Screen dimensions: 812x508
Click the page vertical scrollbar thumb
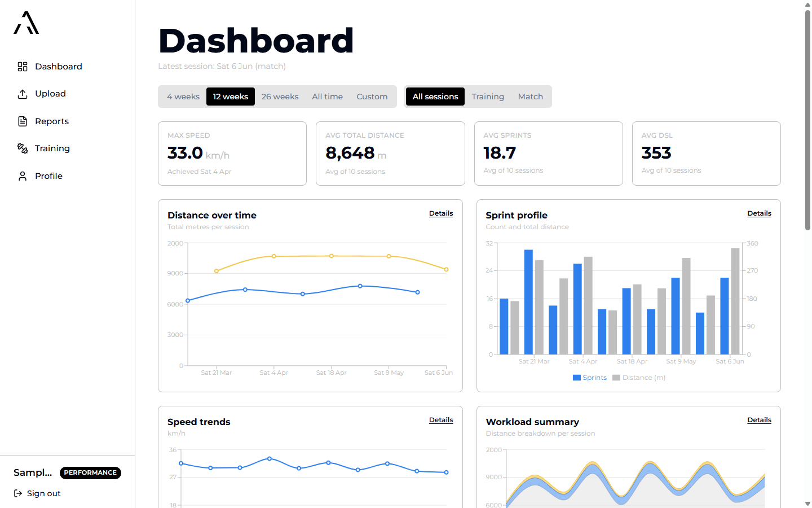pyautogui.click(x=807, y=120)
